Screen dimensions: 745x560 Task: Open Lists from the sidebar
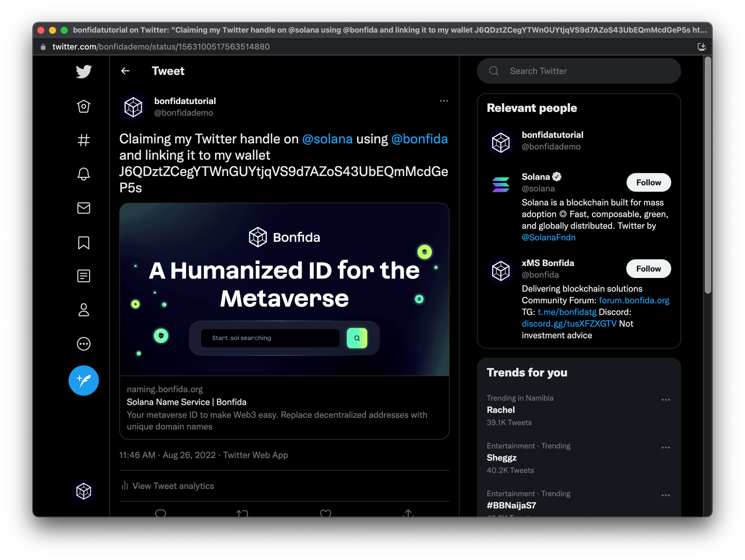pyautogui.click(x=83, y=276)
